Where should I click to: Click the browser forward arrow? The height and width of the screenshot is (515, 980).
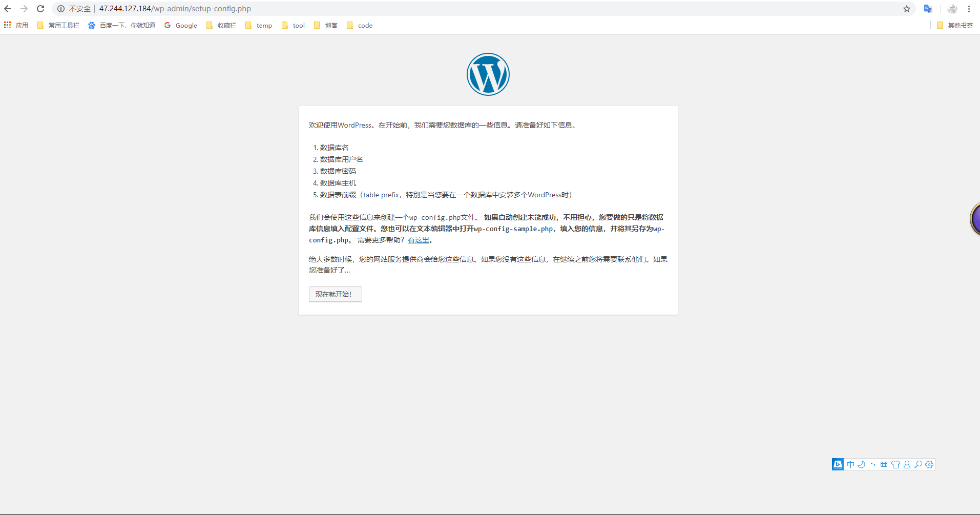point(24,9)
